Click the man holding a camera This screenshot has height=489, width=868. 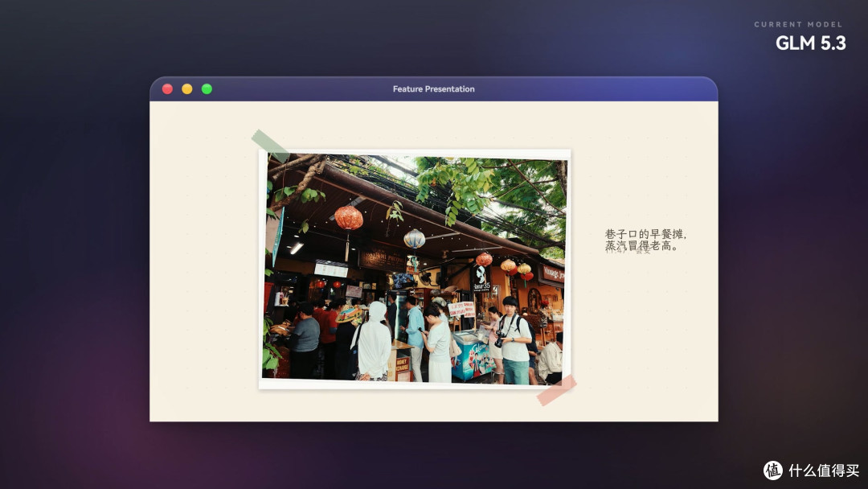point(515,340)
